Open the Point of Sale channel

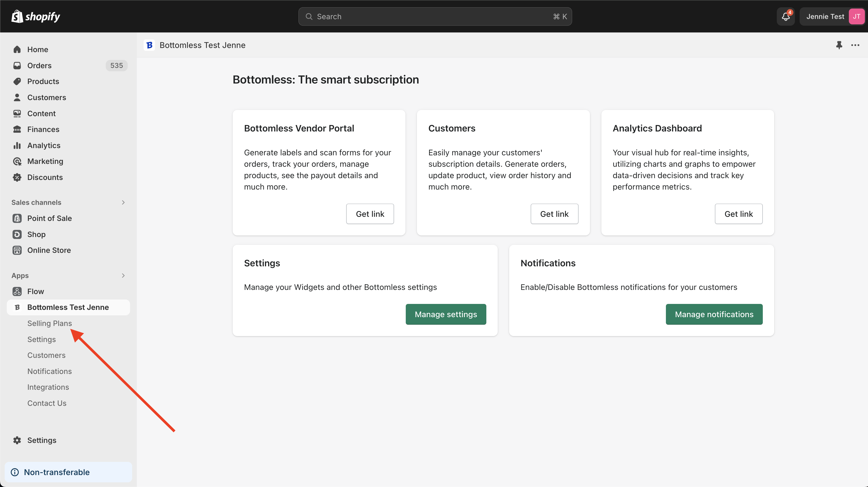point(49,218)
